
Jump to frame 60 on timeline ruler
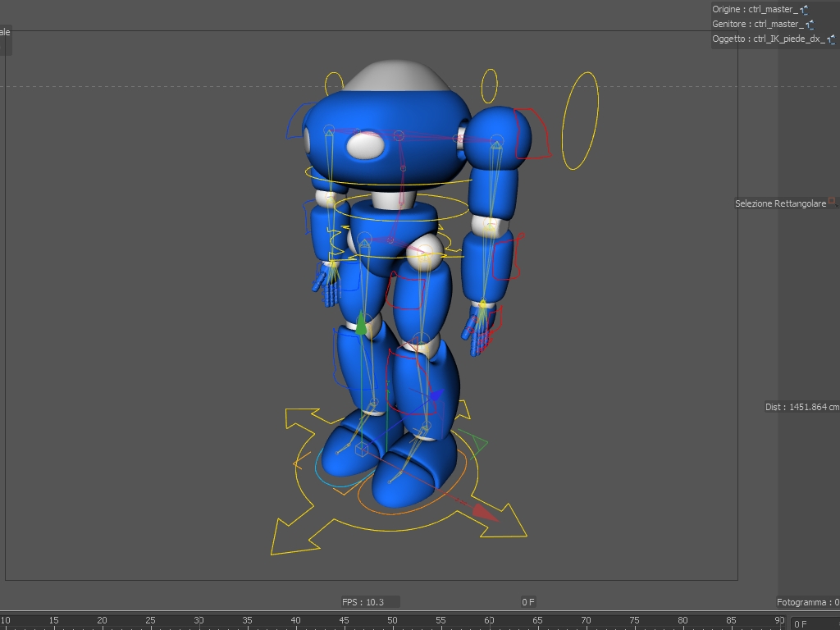pos(489,620)
